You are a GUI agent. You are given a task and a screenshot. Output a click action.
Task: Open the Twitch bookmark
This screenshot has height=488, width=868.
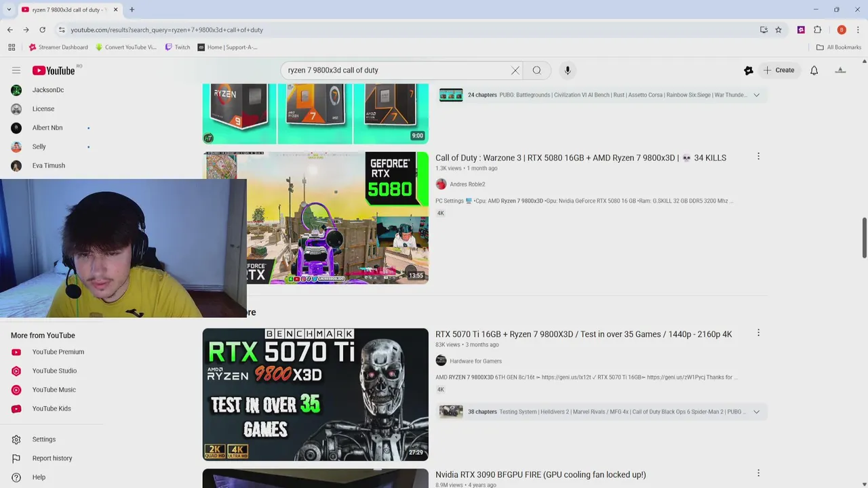click(x=178, y=47)
